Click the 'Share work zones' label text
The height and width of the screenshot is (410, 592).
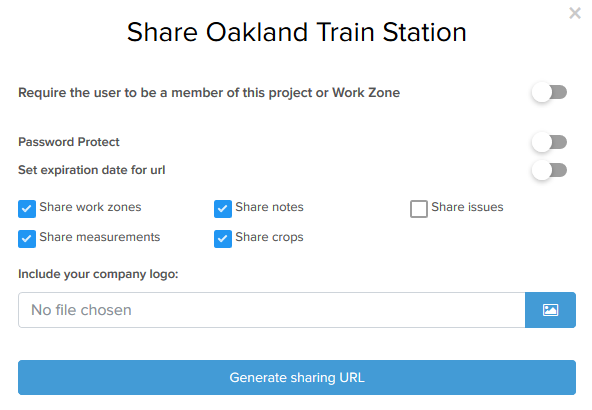[90, 207]
